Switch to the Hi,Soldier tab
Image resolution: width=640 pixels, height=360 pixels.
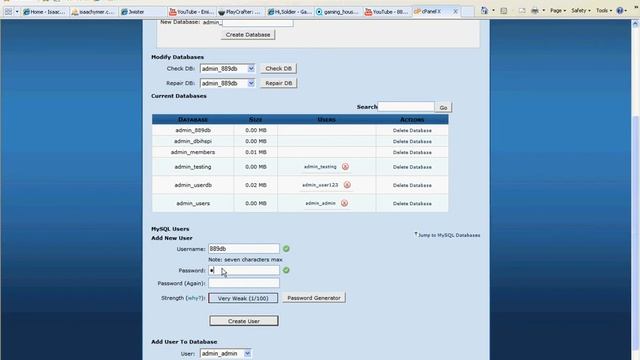(290, 12)
